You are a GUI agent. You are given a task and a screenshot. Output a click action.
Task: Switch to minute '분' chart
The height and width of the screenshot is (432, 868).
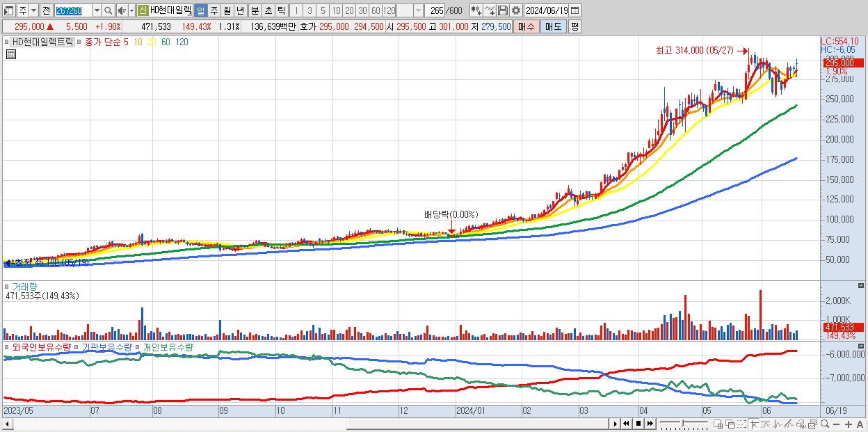(x=254, y=10)
